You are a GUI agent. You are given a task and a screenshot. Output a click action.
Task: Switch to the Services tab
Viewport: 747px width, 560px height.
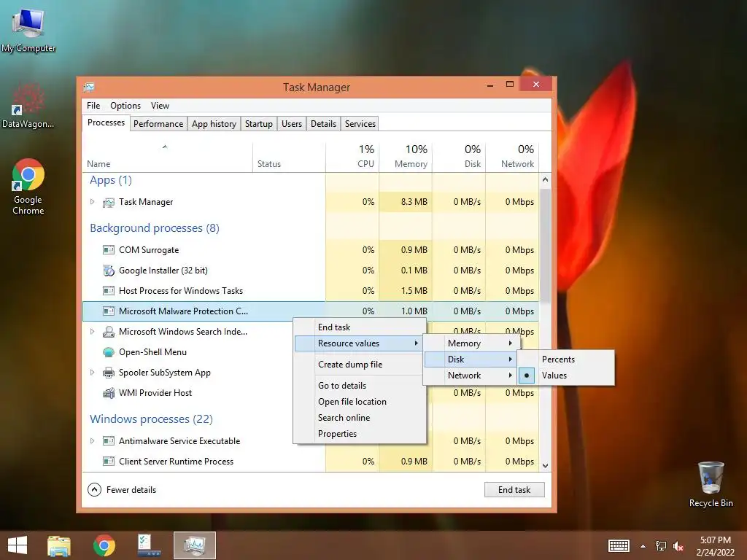pyautogui.click(x=360, y=124)
